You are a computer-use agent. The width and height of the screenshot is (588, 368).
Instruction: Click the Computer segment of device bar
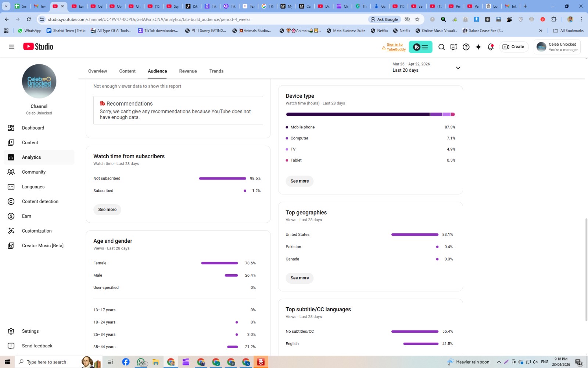click(x=436, y=114)
